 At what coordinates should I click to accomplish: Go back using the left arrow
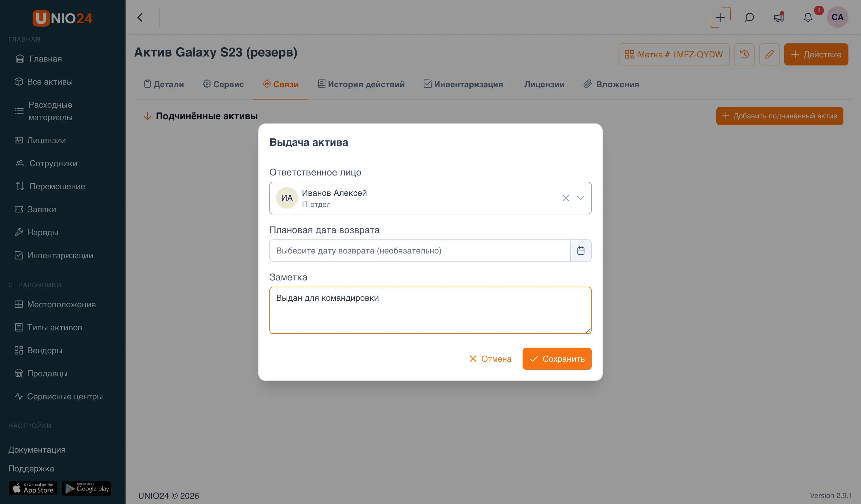point(140,17)
